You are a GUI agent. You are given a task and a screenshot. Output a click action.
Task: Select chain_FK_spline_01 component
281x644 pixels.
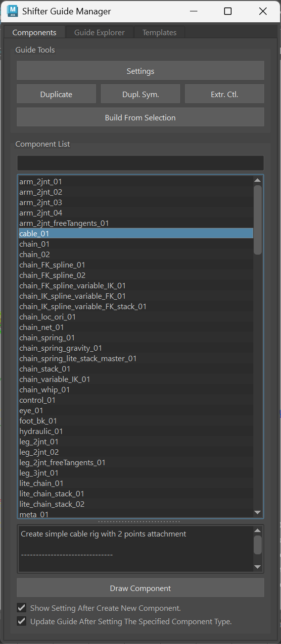(136, 265)
